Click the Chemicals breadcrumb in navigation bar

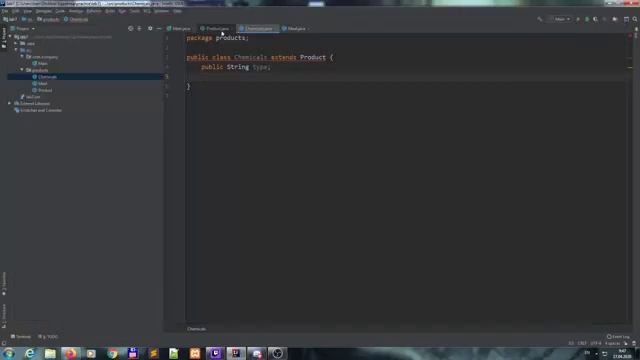pyautogui.click(x=76, y=19)
